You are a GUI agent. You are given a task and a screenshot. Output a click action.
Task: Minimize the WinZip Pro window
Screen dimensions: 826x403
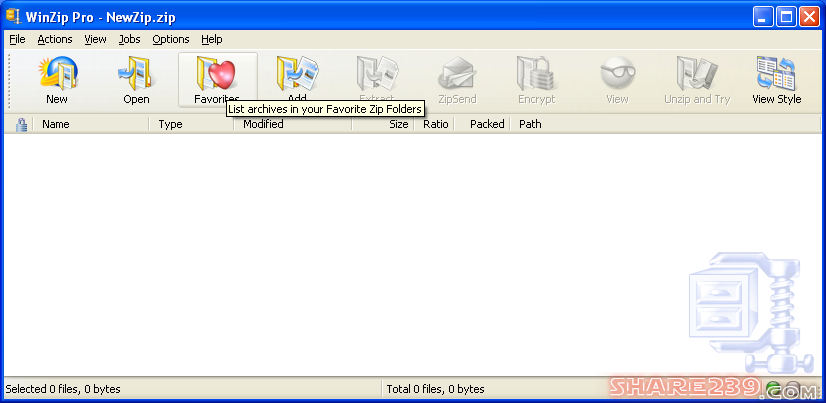point(763,17)
